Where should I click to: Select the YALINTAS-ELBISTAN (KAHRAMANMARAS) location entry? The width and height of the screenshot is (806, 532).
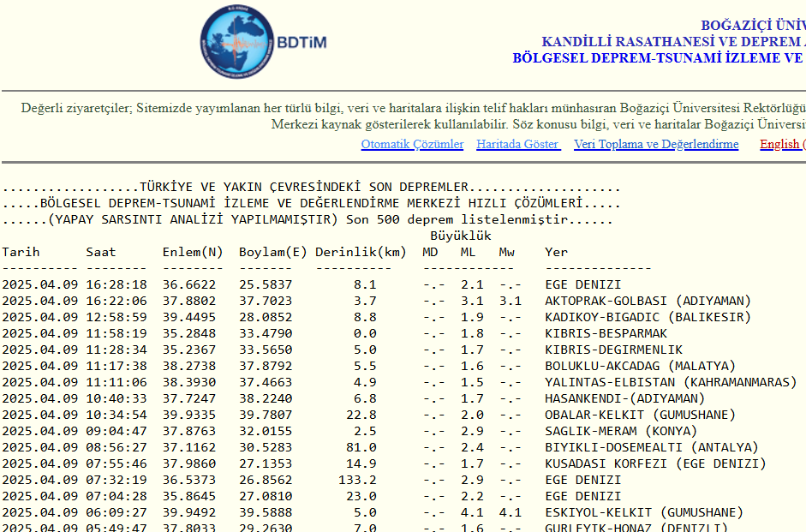[671, 382]
